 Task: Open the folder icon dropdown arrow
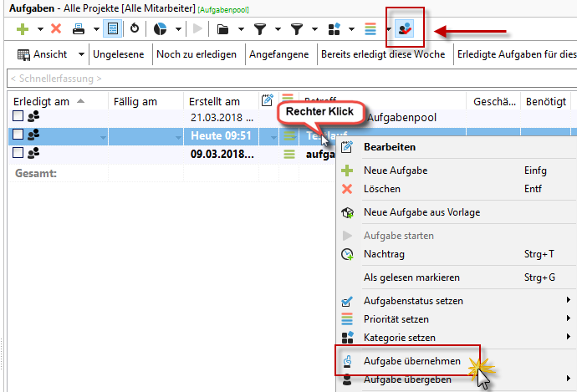point(241,29)
